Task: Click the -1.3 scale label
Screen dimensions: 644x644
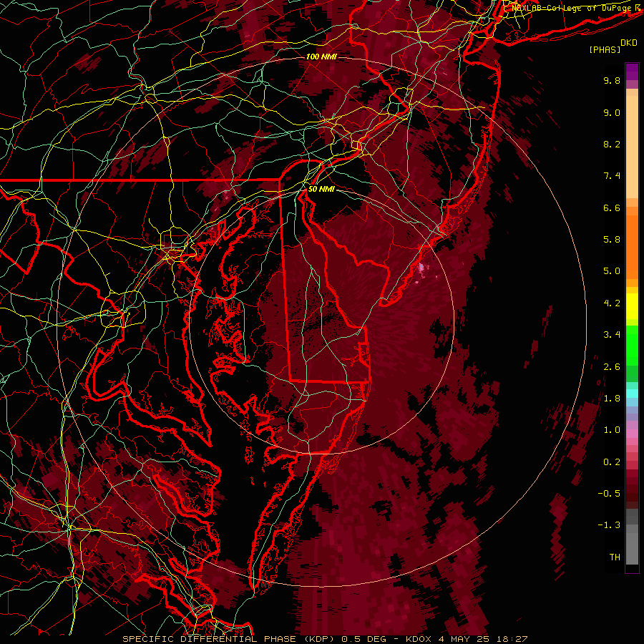Action: click(x=609, y=525)
